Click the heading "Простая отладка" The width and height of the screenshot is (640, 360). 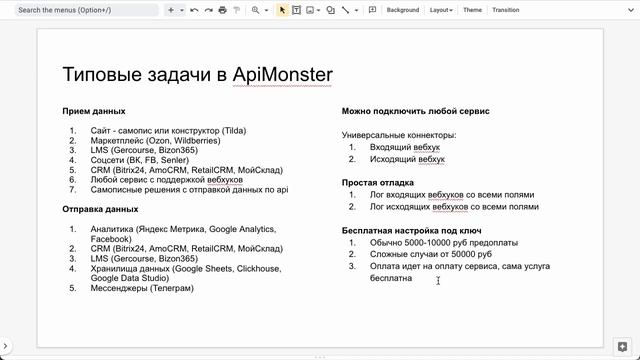(x=378, y=182)
